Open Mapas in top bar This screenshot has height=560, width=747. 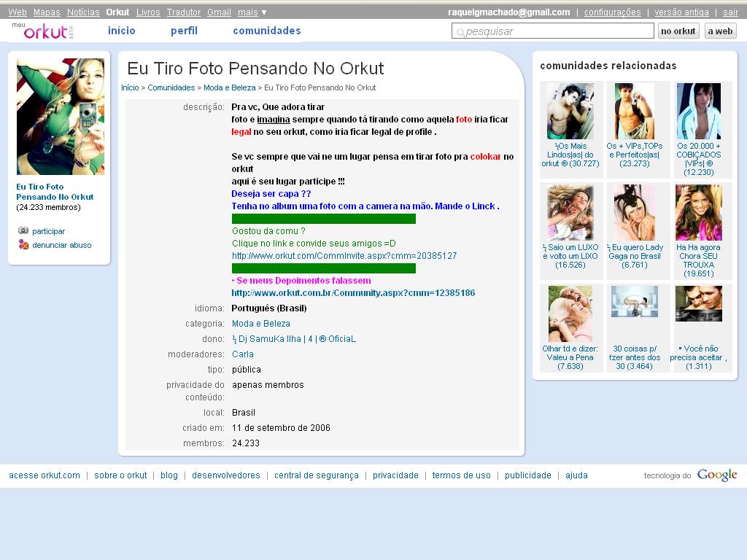(x=47, y=12)
